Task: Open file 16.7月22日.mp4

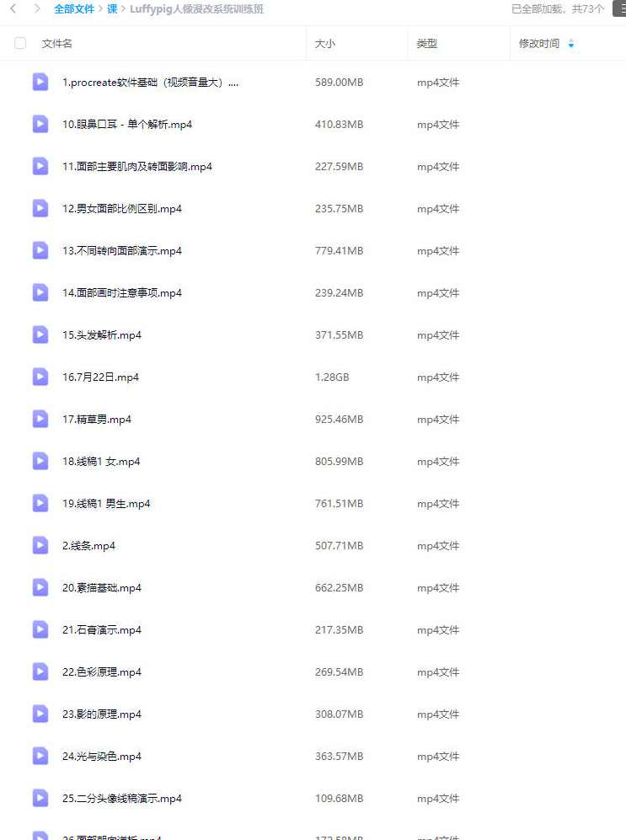Action: 100,377
